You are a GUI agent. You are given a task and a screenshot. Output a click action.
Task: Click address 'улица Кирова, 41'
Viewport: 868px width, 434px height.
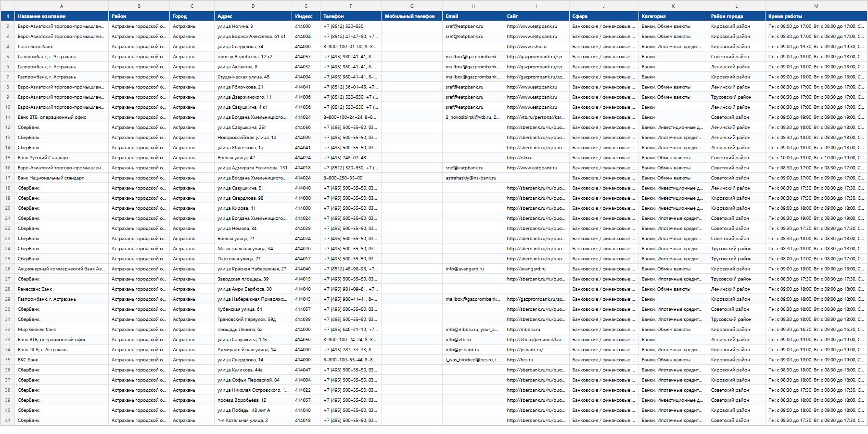coord(253,208)
